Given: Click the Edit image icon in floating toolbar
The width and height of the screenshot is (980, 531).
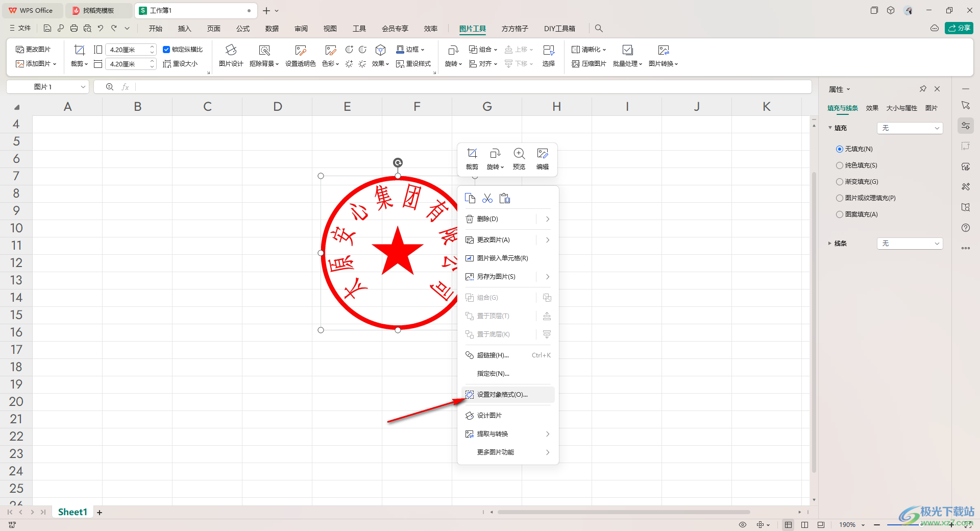Looking at the screenshot, I should click(543, 154).
